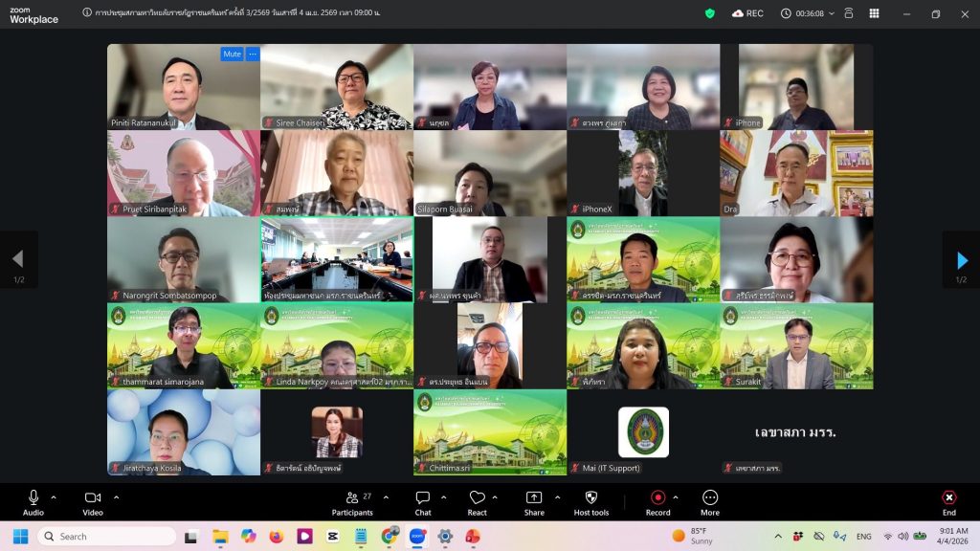
Task: Click the End meeting button
Action: (x=948, y=501)
